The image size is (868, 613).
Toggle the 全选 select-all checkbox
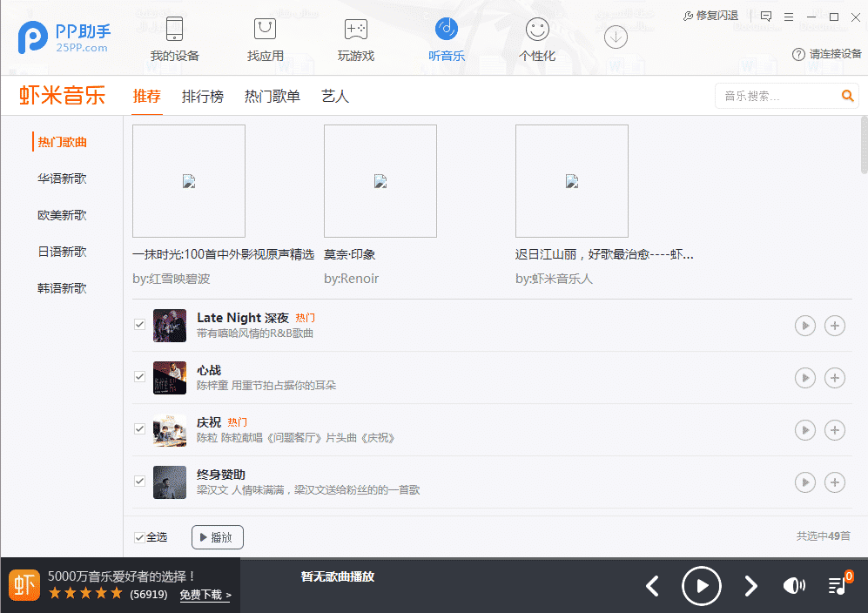point(139,537)
